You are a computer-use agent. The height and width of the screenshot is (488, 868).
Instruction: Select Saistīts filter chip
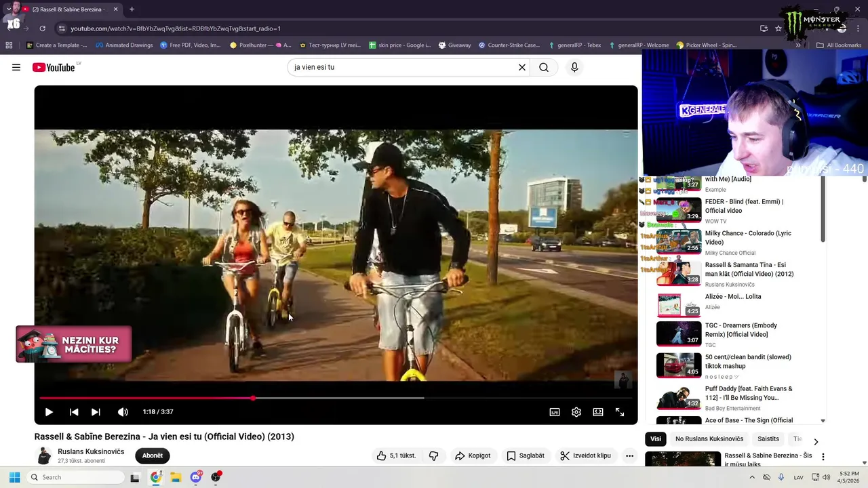click(x=768, y=439)
